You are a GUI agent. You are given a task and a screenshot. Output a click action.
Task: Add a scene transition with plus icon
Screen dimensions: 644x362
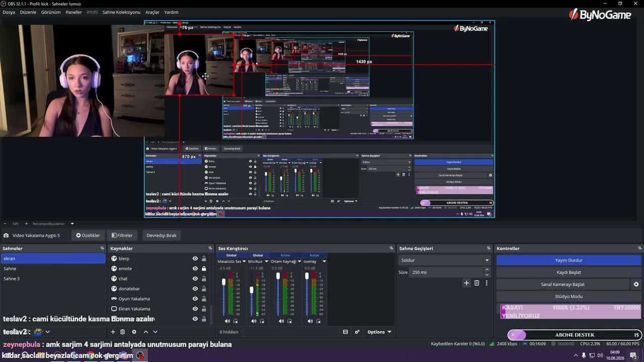tap(466, 283)
